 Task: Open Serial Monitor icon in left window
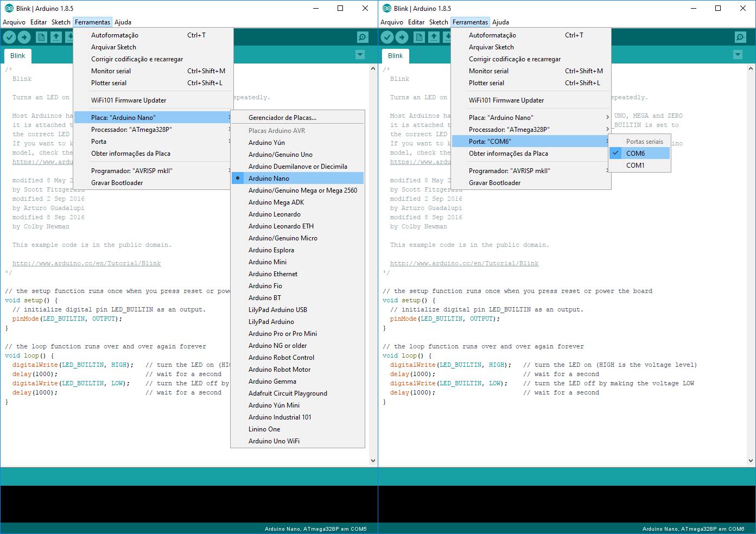pyautogui.click(x=363, y=37)
